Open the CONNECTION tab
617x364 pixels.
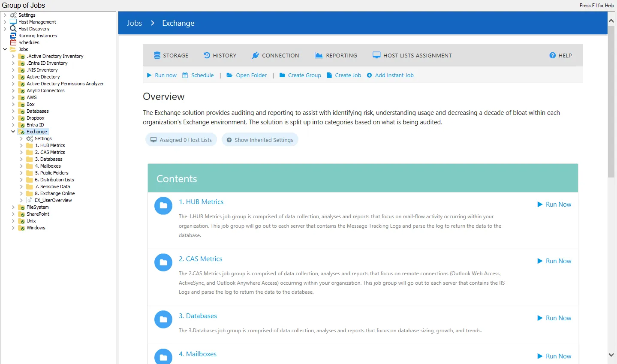275,55
